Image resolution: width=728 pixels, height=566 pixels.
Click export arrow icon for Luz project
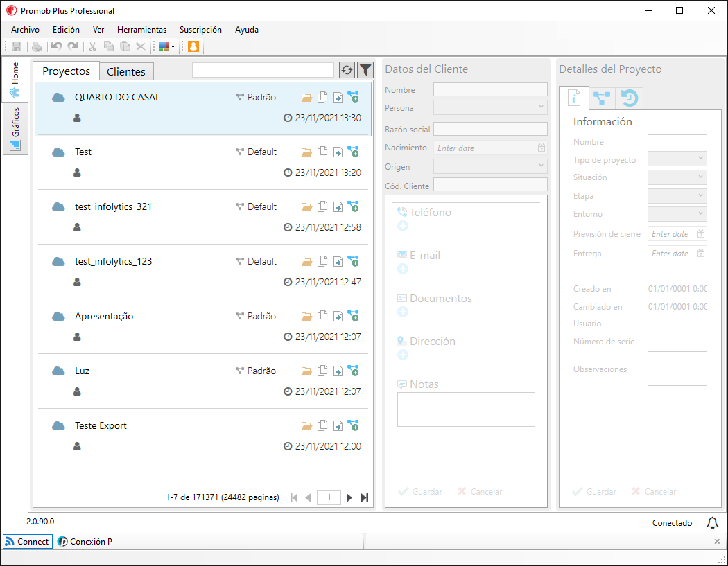pos(338,371)
